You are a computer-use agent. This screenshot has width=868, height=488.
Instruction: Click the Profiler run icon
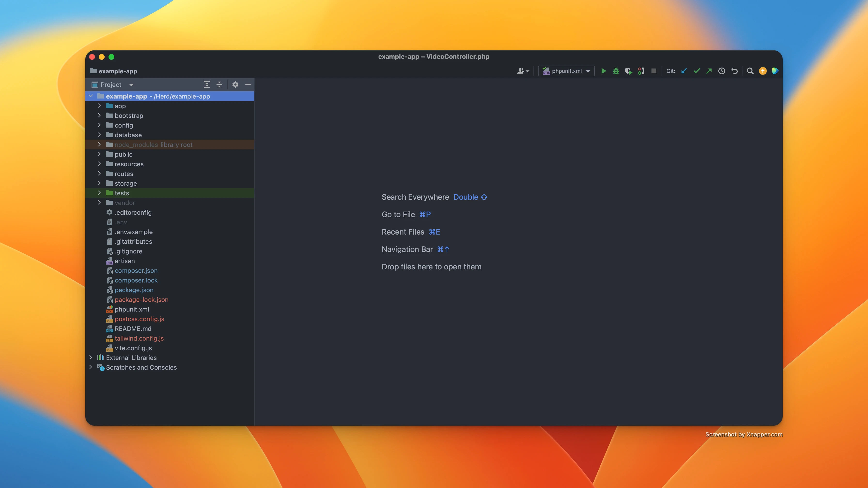pyautogui.click(x=641, y=71)
